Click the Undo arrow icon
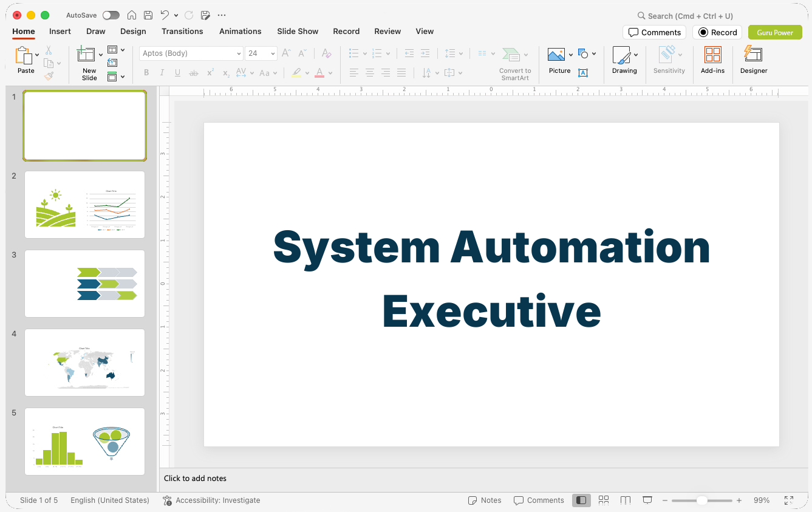The width and height of the screenshot is (812, 512). (165, 15)
